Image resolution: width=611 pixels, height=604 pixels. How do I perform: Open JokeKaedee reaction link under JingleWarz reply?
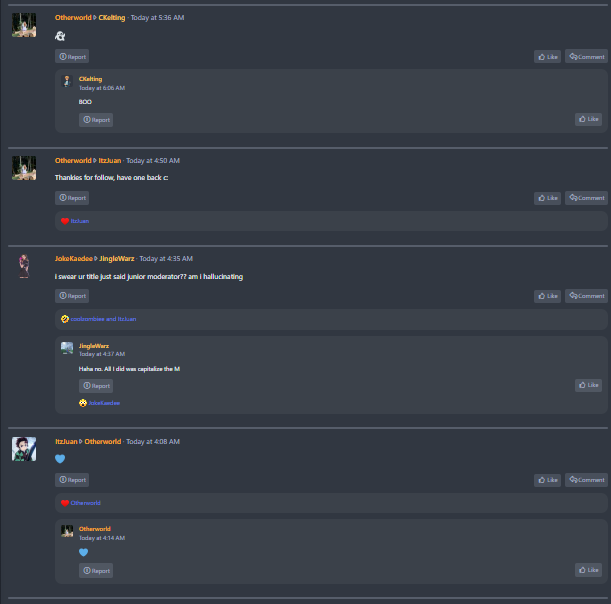[x=104, y=403]
